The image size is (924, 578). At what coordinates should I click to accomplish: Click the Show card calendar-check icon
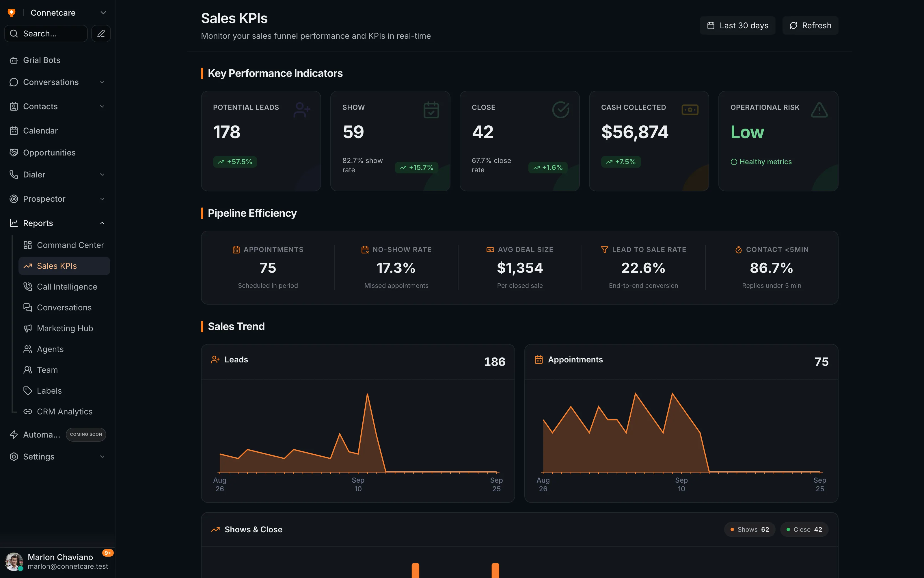tap(431, 110)
